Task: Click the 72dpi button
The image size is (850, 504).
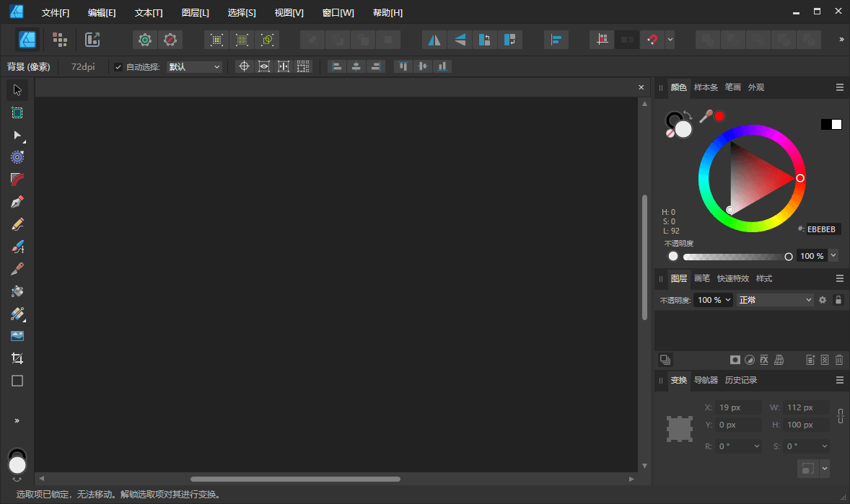Action: (x=82, y=66)
